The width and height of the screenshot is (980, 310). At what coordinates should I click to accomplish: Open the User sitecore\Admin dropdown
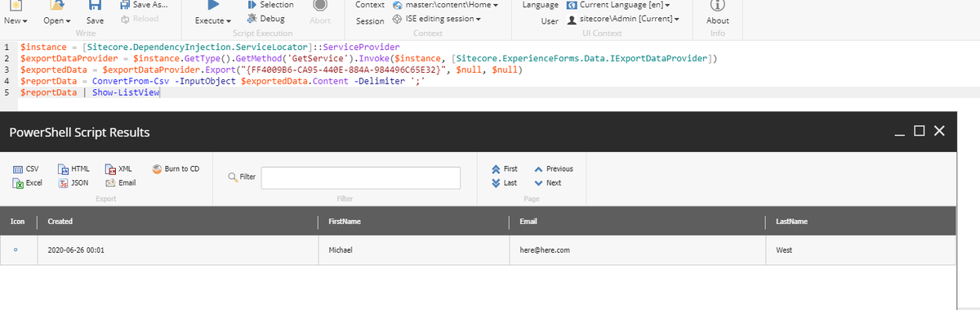coord(623,19)
